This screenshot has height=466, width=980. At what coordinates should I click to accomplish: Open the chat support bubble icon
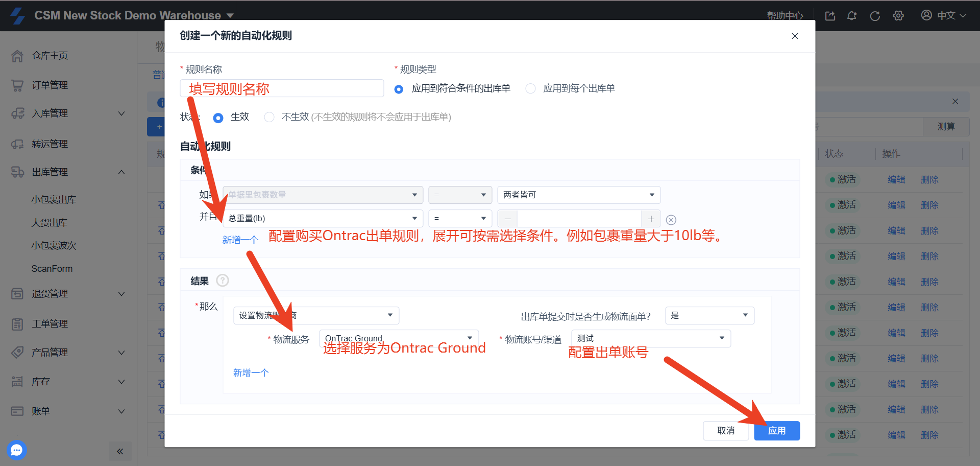(x=17, y=450)
